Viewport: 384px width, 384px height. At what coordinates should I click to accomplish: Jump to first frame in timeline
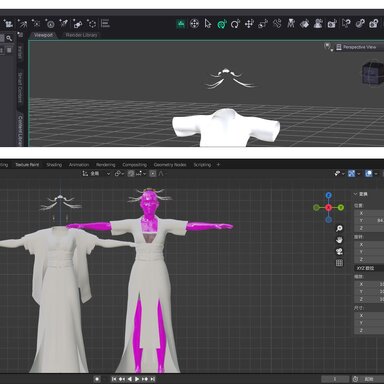pyautogui.click(x=114, y=379)
